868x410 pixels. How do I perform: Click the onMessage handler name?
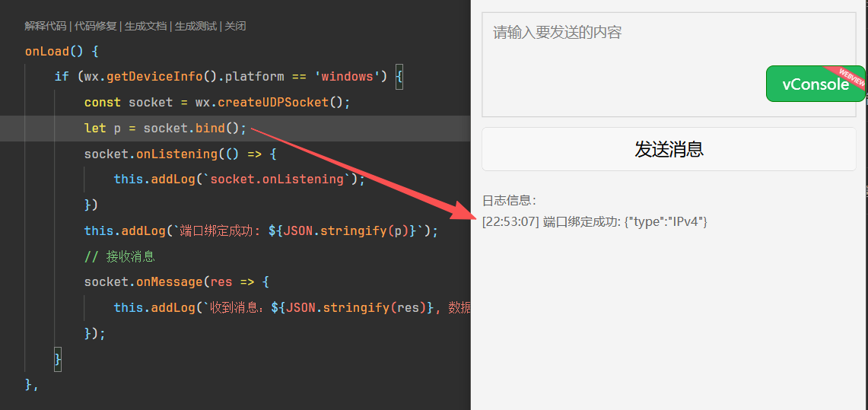pyautogui.click(x=170, y=282)
